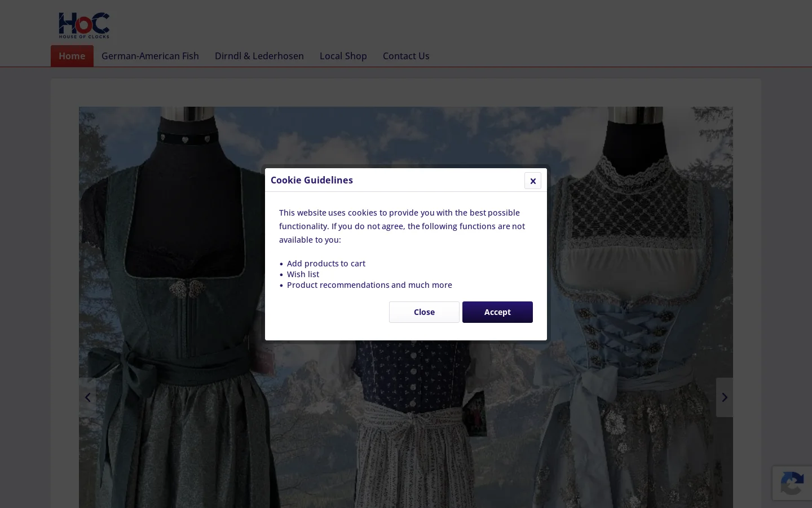Viewport: 812px width, 508px height.
Task: Click the Close button in the cookie dialog
Action: pos(424,312)
